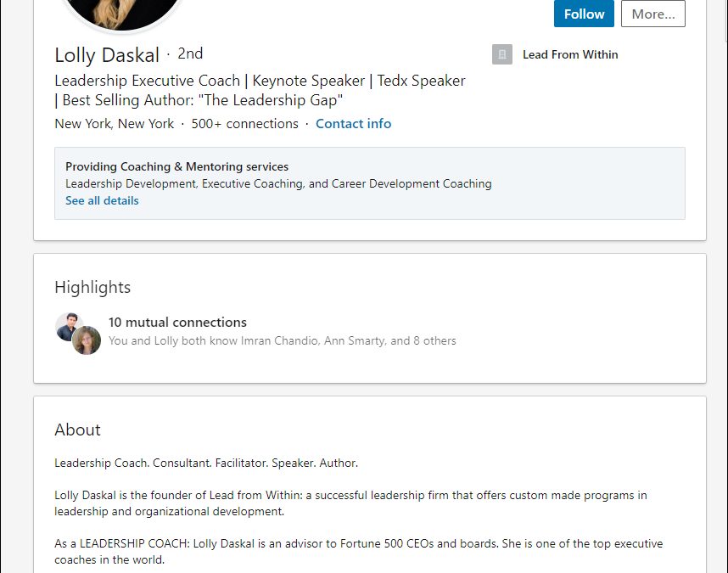Click the male mutual connection avatar
728x573 pixels.
click(67, 326)
